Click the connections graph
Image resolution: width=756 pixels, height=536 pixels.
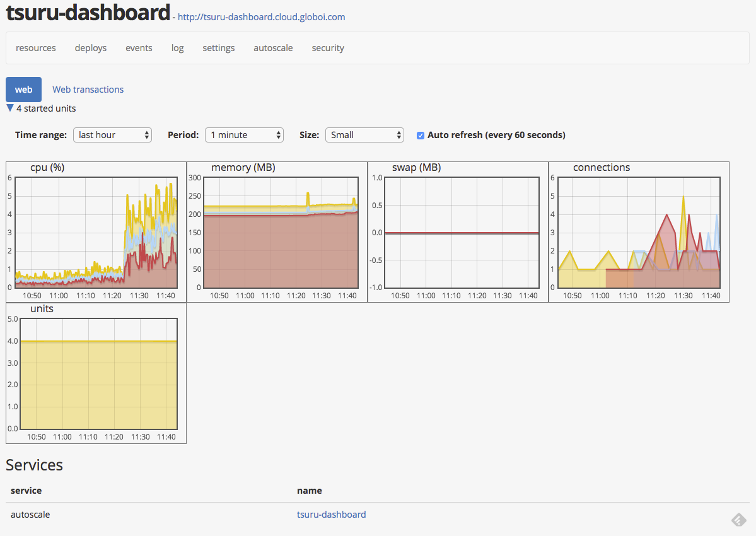point(639,232)
